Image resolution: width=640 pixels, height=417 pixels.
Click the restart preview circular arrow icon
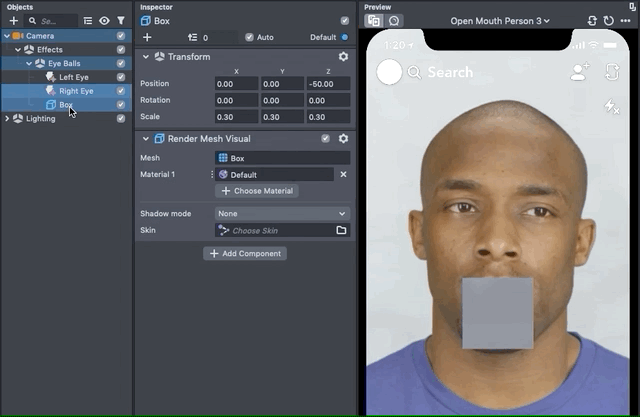608,20
